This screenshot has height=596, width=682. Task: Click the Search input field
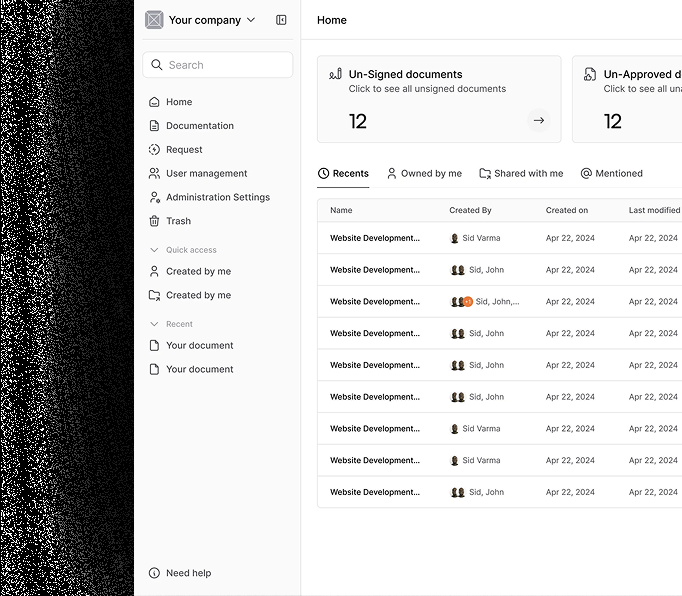point(218,65)
